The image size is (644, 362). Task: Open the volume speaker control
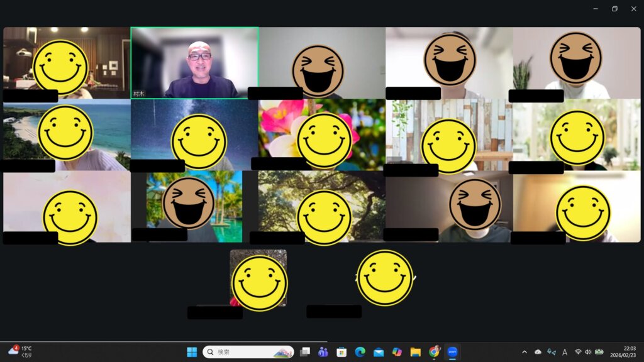pyautogui.click(x=587, y=352)
